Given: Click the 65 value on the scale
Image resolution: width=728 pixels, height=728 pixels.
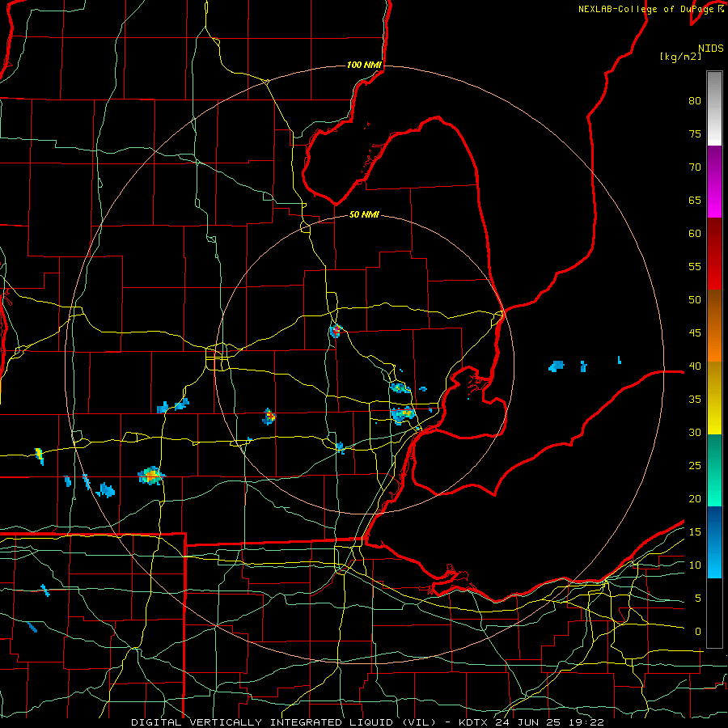Looking at the screenshot, I should 695,200.
